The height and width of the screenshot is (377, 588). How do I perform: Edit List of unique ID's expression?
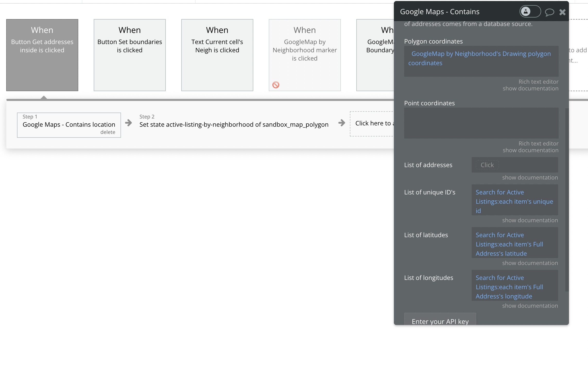point(514,201)
